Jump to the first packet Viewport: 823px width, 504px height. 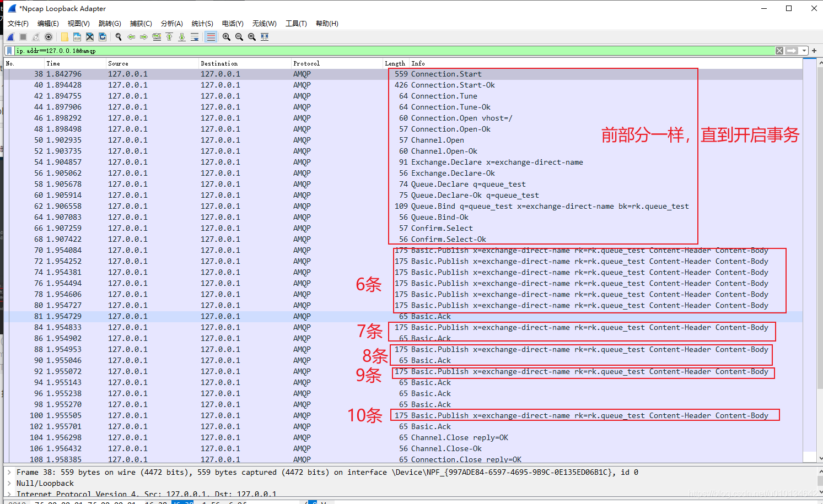(169, 37)
